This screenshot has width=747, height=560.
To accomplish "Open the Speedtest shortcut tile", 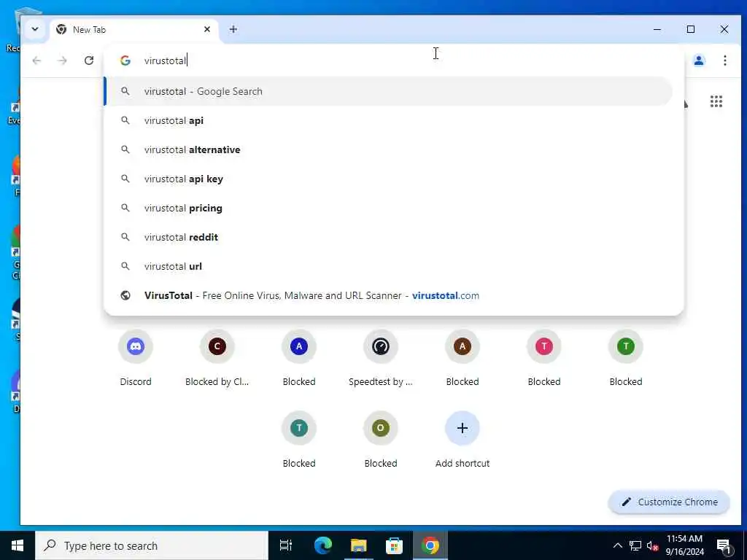I will point(381,357).
